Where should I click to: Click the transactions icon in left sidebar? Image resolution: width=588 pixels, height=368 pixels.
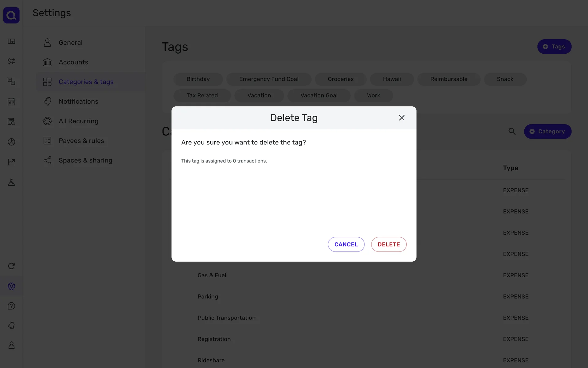click(x=11, y=61)
